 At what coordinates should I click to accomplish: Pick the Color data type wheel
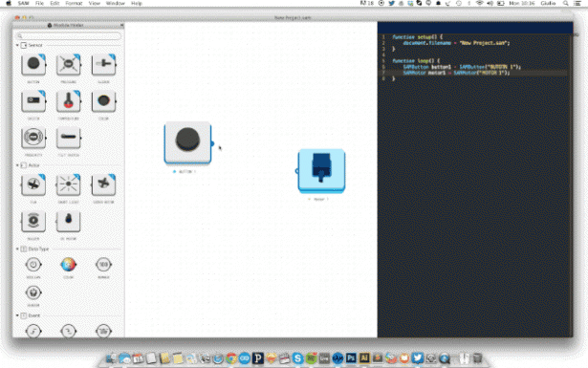[x=68, y=265]
